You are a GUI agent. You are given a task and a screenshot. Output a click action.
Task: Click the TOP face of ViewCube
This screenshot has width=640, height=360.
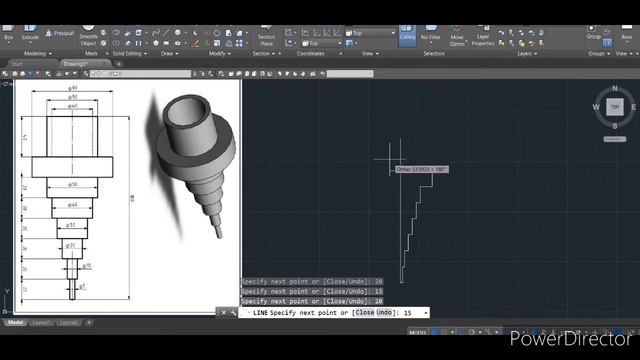(x=615, y=107)
